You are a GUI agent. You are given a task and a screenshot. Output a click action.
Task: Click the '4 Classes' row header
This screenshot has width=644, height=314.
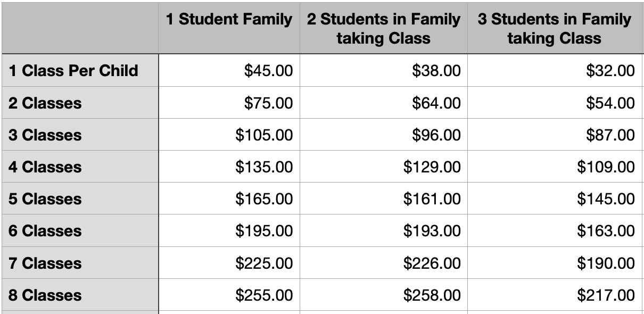coord(80,167)
